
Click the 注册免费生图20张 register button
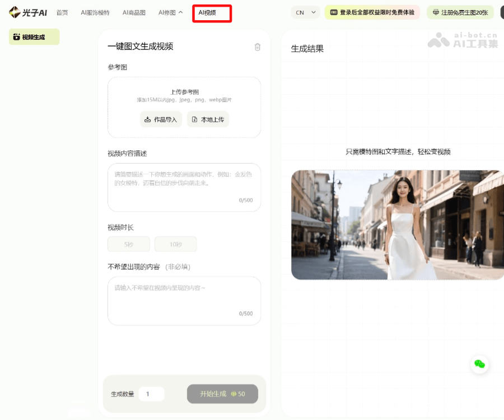[460, 12]
